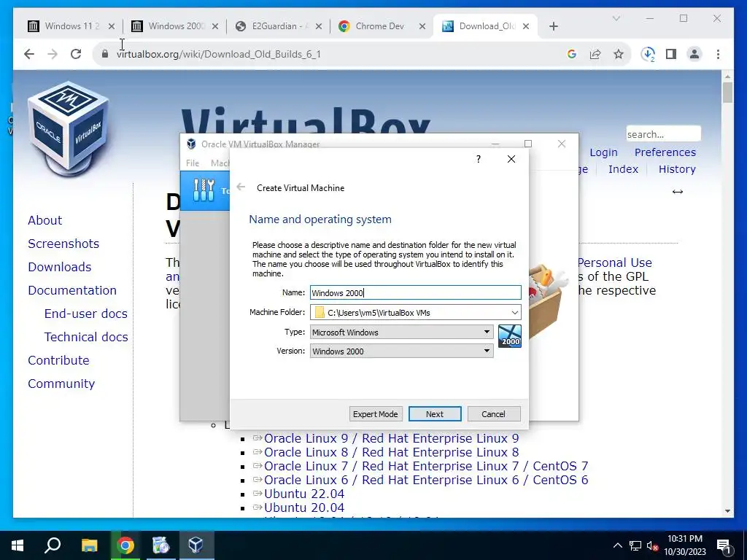Click the address bar URL
The image size is (747, 560).
219,54
